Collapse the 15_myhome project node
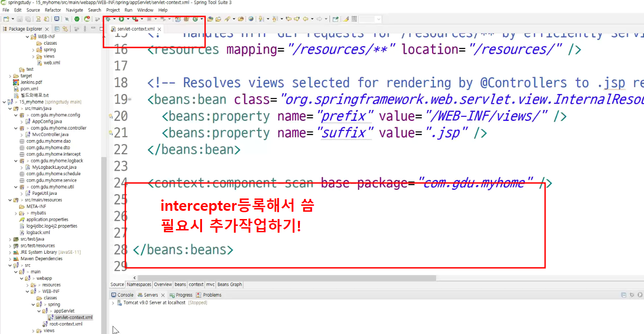The height and width of the screenshot is (334, 644). click(4, 102)
